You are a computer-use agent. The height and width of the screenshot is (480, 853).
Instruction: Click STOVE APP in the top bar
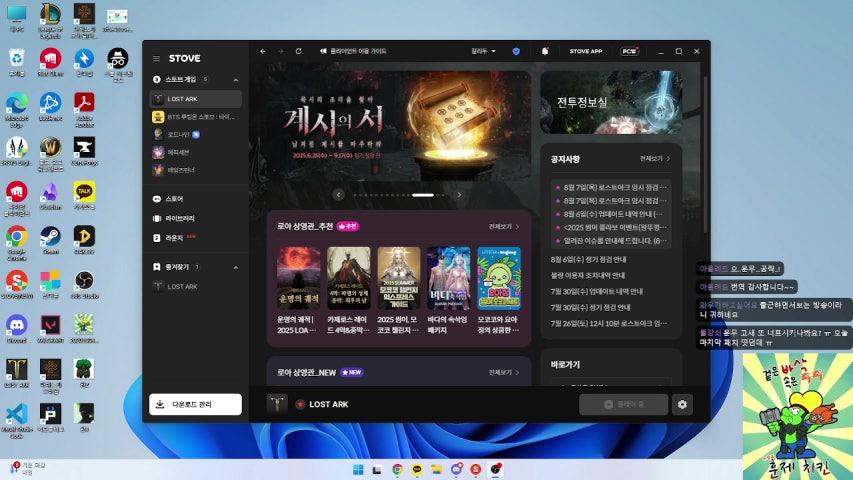tap(586, 51)
